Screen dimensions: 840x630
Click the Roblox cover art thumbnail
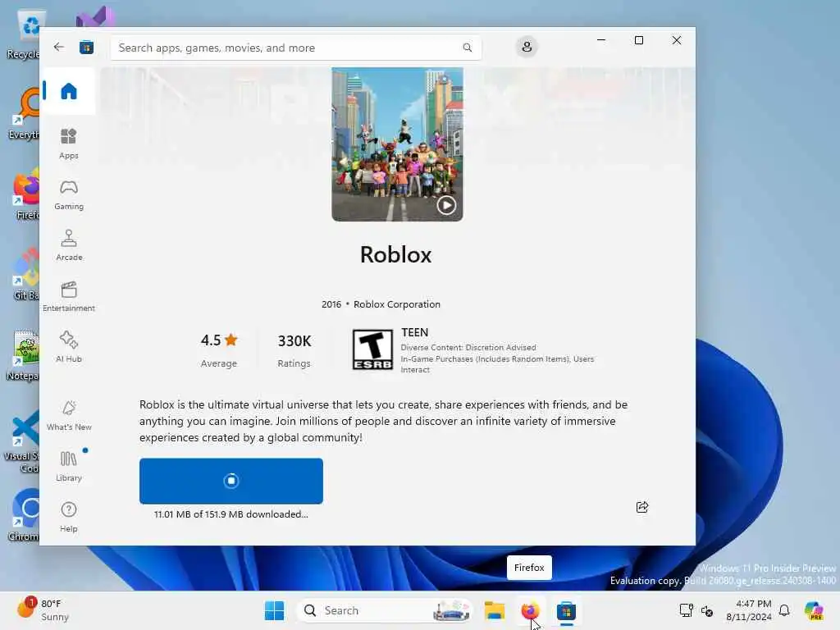pyautogui.click(x=397, y=144)
